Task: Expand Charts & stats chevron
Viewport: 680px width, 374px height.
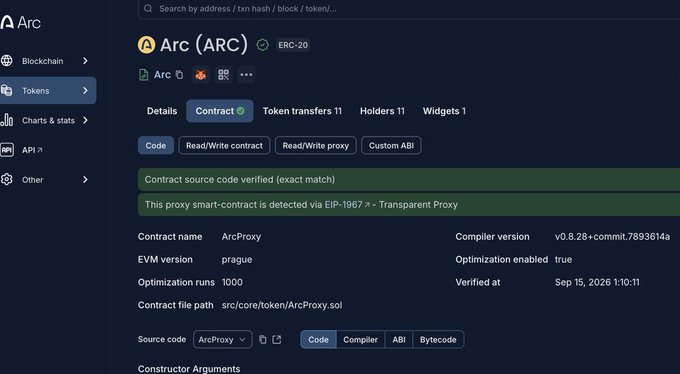Action: click(x=85, y=120)
